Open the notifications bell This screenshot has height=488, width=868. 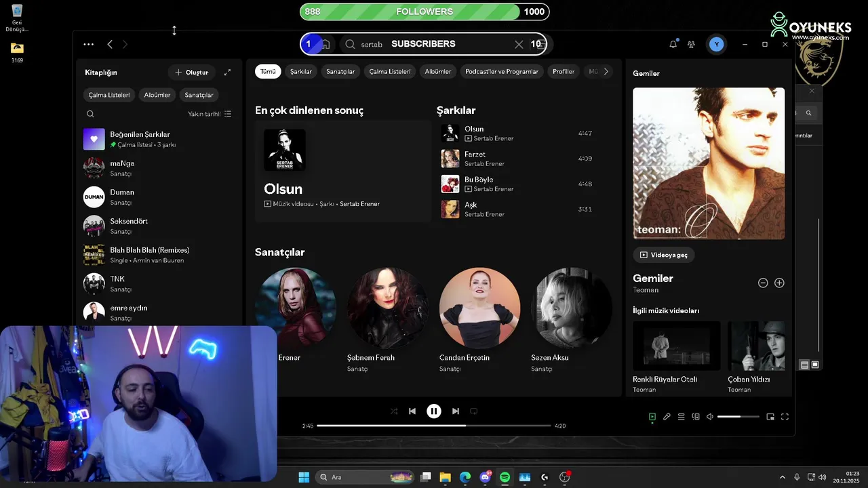[x=673, y=44]
